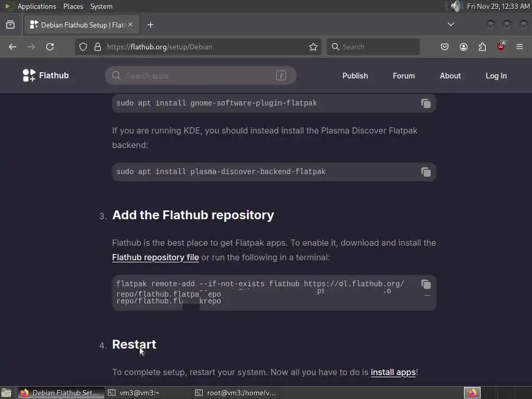
Task: Open the extensions panel
Action: coord(482,47)
